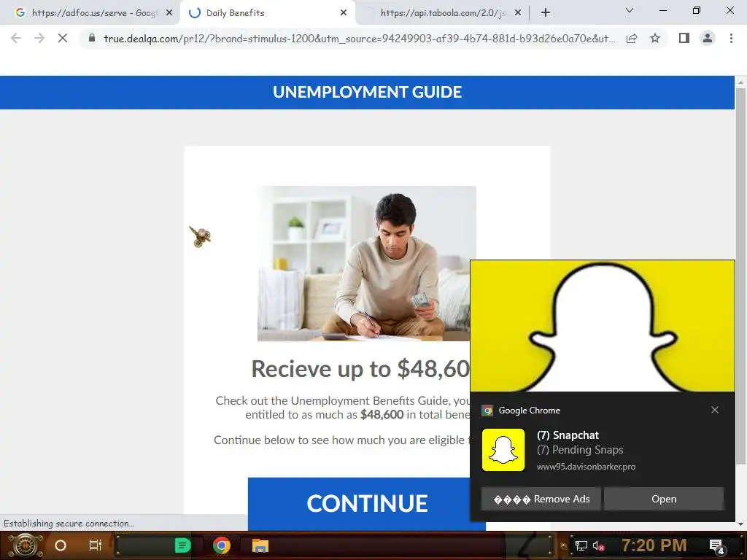Open the Action Center notifications icon
Viewport: 747px width, 560px height.
click(x=717, y=546)
